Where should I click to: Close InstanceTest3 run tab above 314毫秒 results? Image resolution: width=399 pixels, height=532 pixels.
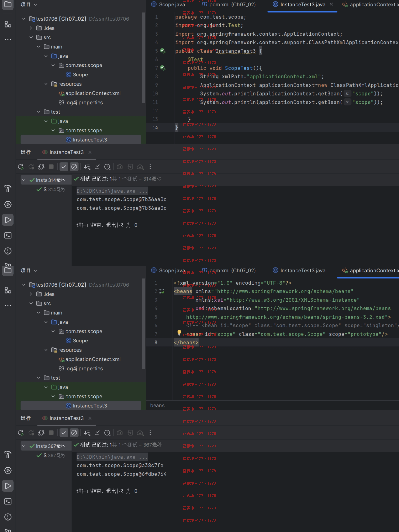[x=90, y=152]
